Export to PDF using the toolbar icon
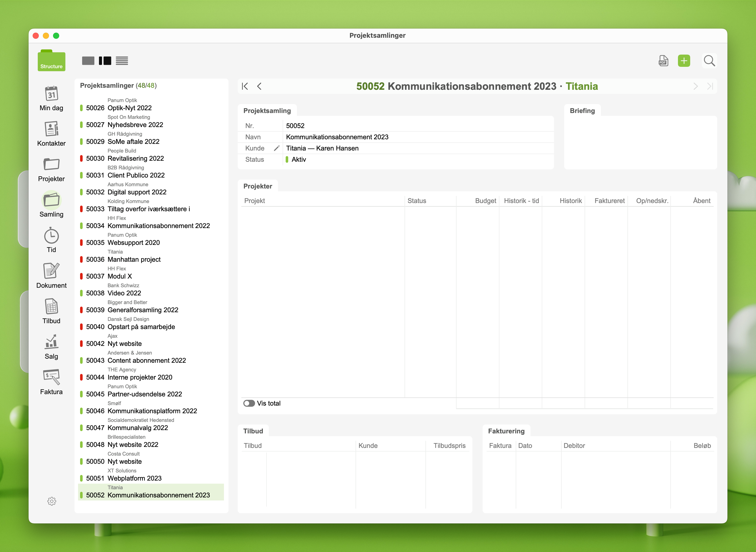Image resolution: width=756 pixels, height=552 pixels. pyautogui.click(x=663, y=61)
